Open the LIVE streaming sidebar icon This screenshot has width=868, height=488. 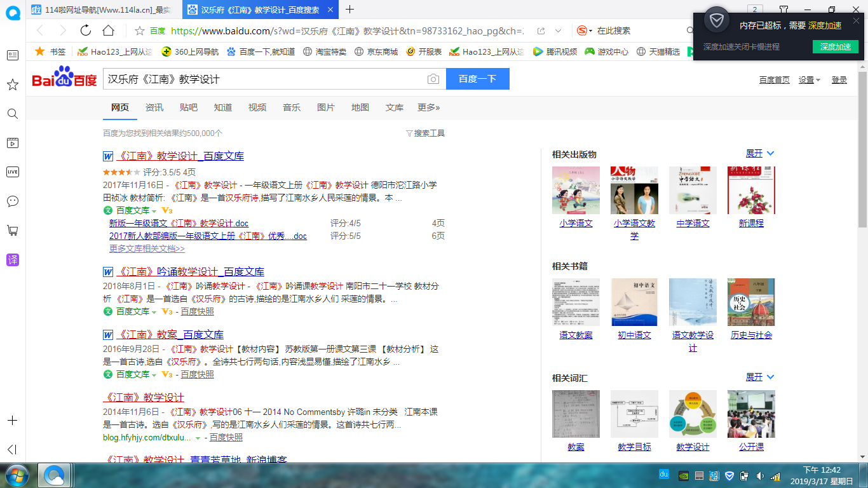[x=12, y=172]
